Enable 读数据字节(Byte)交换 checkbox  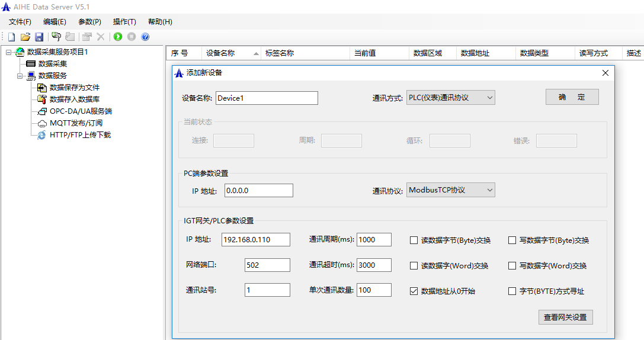pyautogui.click(x=414, y=240)
